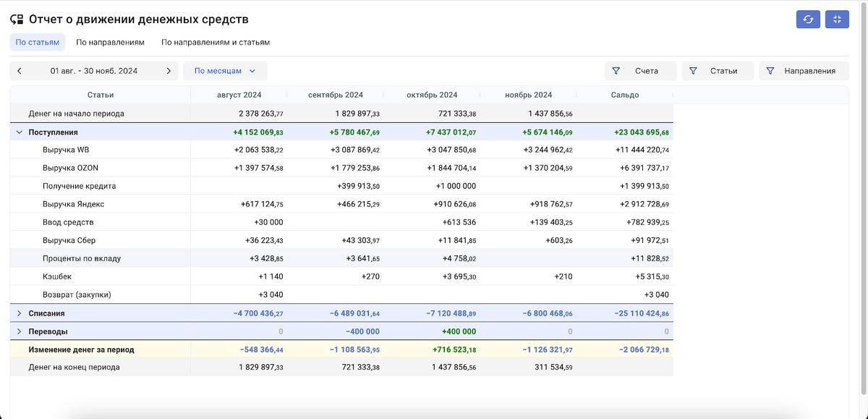Click the exit fullscreen collapse icon
Image resolution: width=868 pixels, height=419 pixels.
837,20
